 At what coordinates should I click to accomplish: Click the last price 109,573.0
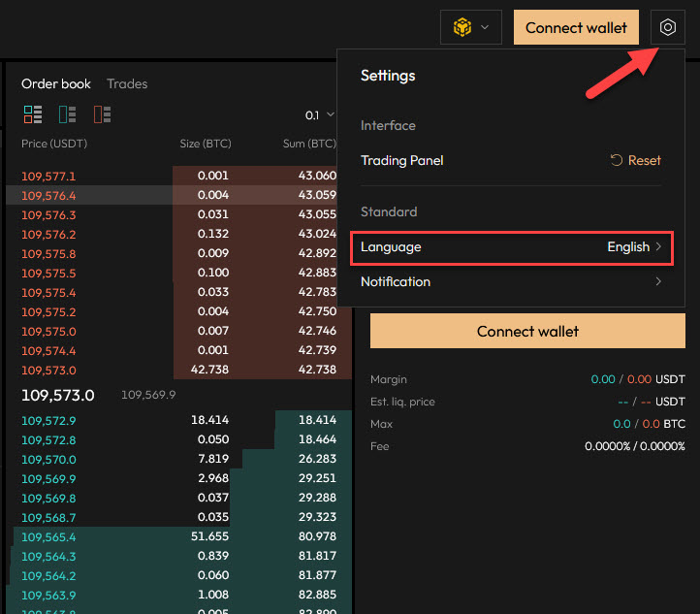(x=58, y=395)
